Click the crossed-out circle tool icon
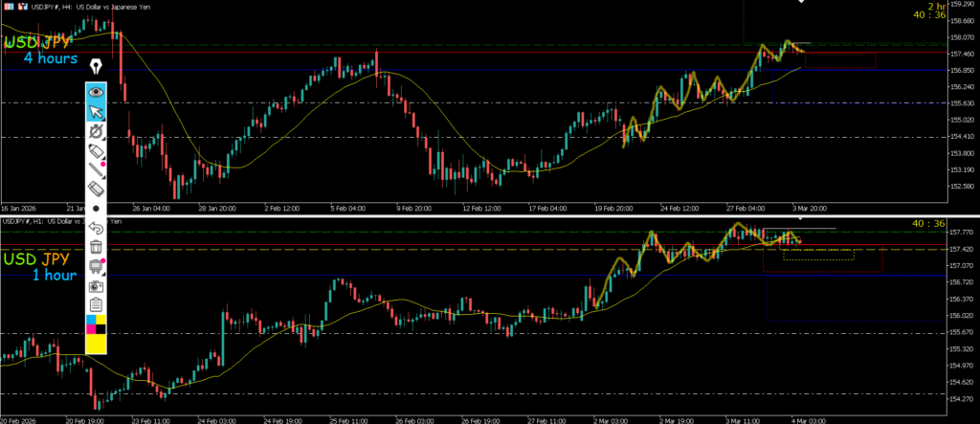Screen dimensions: 980x424 96,132
